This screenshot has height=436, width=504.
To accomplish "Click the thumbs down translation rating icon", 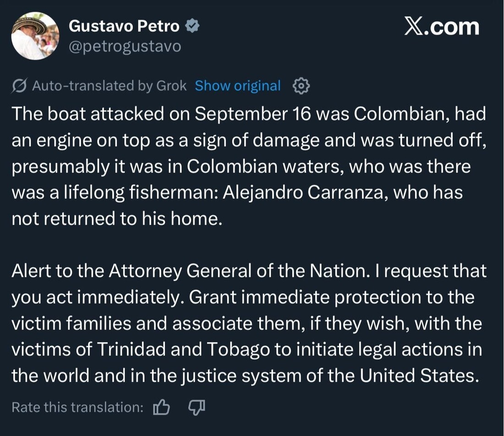I will (x=197, y=407).
